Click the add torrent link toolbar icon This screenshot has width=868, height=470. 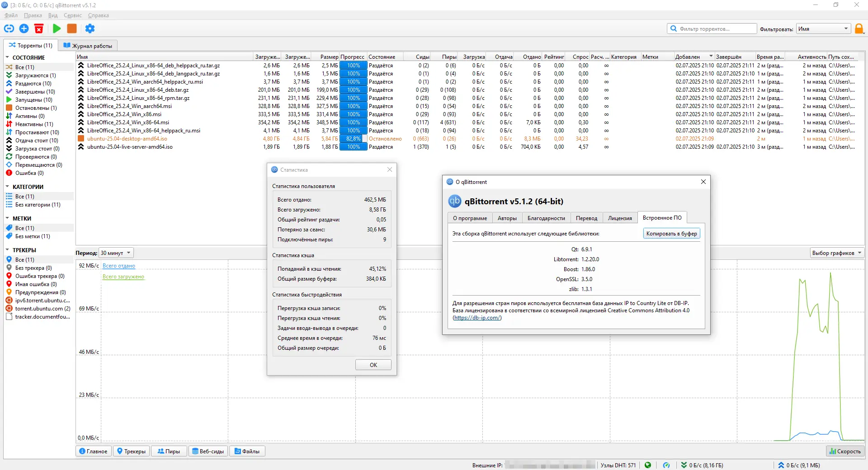[9, 28]
